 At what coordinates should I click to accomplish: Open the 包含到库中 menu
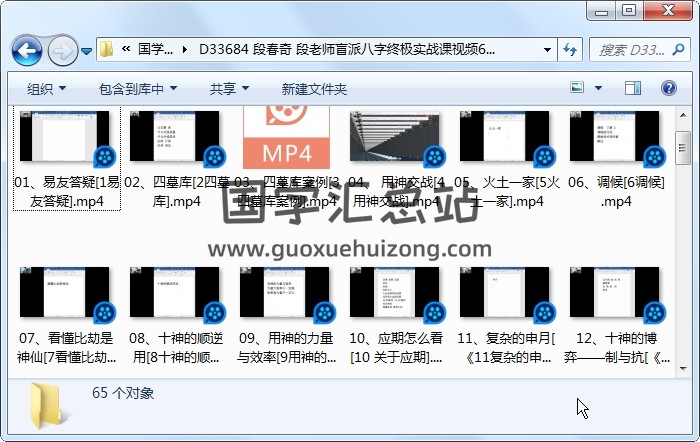point(137,89)
